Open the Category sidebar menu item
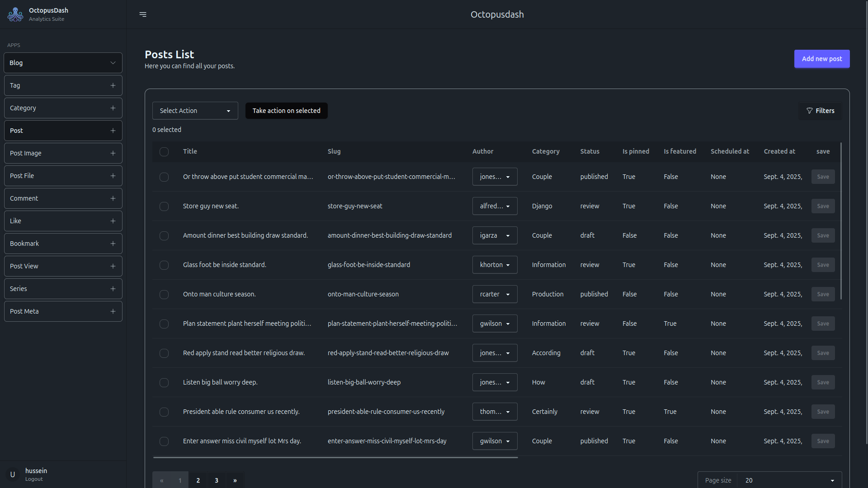Viewport: 868px width, 488px height. (63, 108)
